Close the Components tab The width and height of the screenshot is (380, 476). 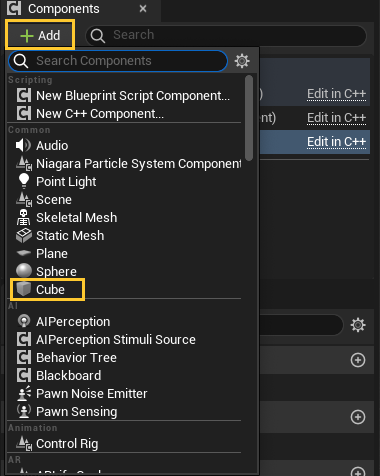coord(143,9)
